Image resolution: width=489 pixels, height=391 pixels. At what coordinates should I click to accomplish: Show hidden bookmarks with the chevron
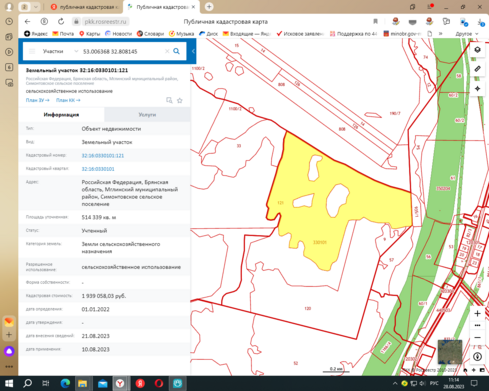440,34
